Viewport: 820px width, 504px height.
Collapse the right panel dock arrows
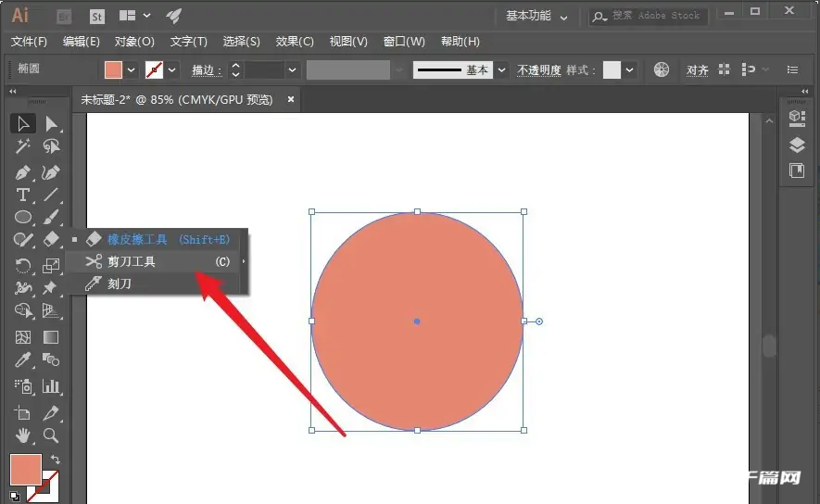[x=805, y=91]
